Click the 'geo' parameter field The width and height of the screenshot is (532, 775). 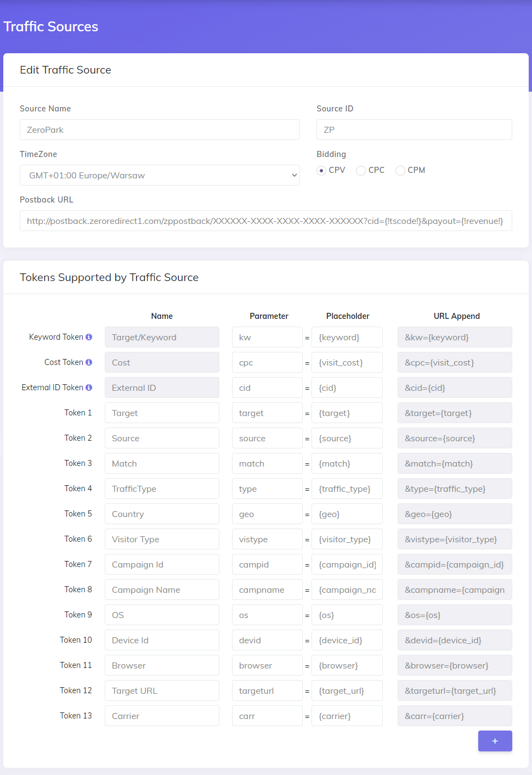[x=267, y=514]
